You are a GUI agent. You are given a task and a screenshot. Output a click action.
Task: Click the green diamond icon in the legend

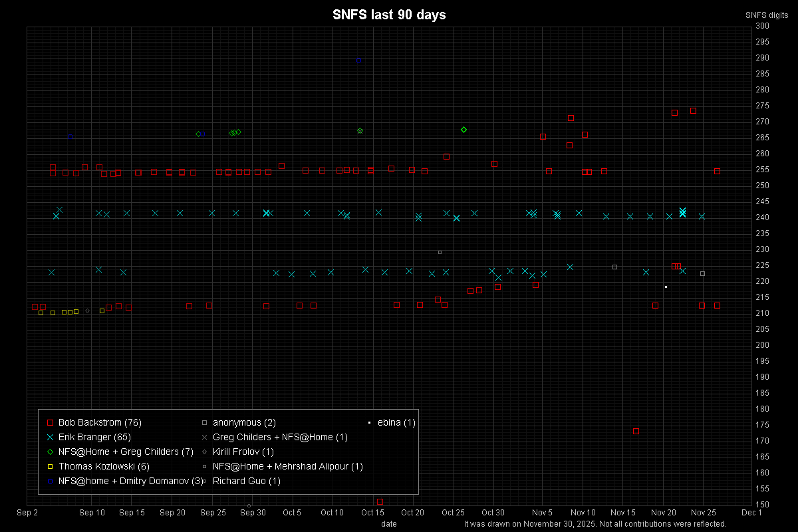point(50,452)
